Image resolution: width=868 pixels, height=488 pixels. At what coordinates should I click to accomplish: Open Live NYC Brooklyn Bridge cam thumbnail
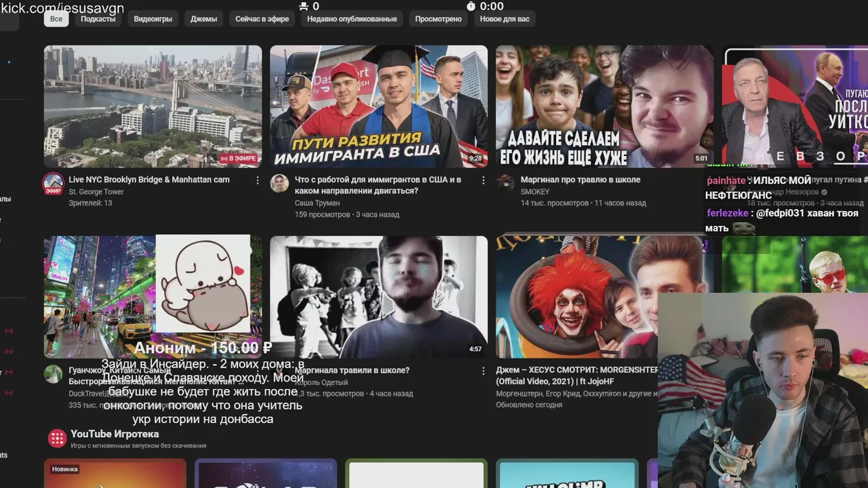tap(153, 106)
